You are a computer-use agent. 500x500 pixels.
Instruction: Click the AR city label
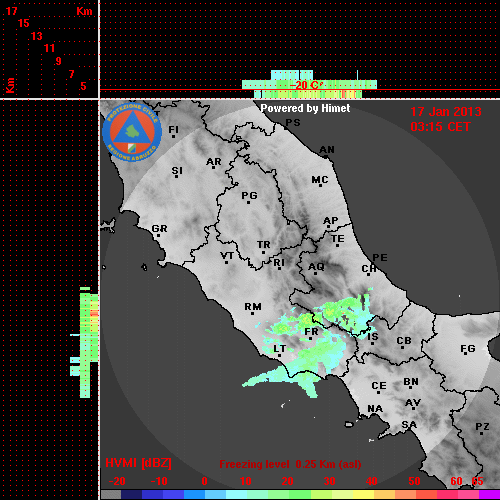point(214,162)
